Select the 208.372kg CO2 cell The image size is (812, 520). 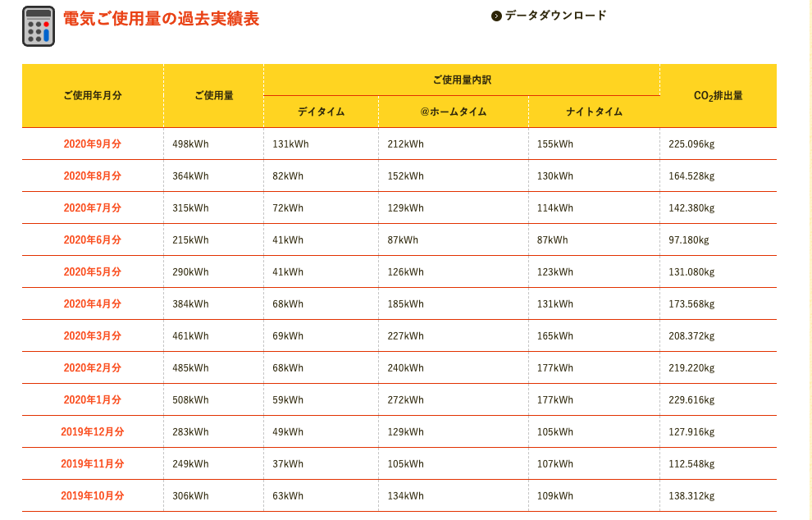coord(718,336)
